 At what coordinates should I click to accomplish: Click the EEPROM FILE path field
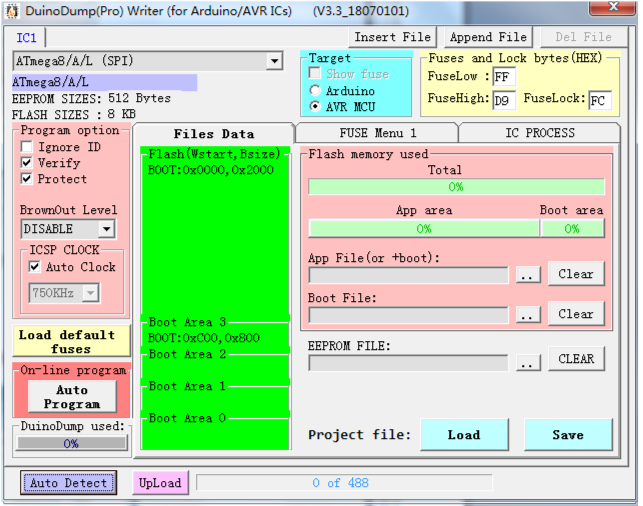(x=408, y=363)
